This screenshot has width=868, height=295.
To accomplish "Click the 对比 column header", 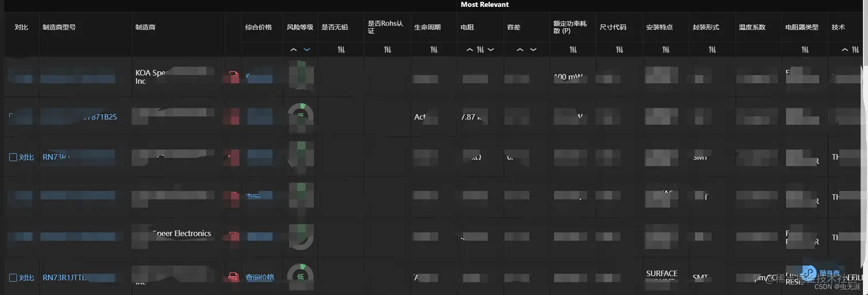I will [21, 27].
